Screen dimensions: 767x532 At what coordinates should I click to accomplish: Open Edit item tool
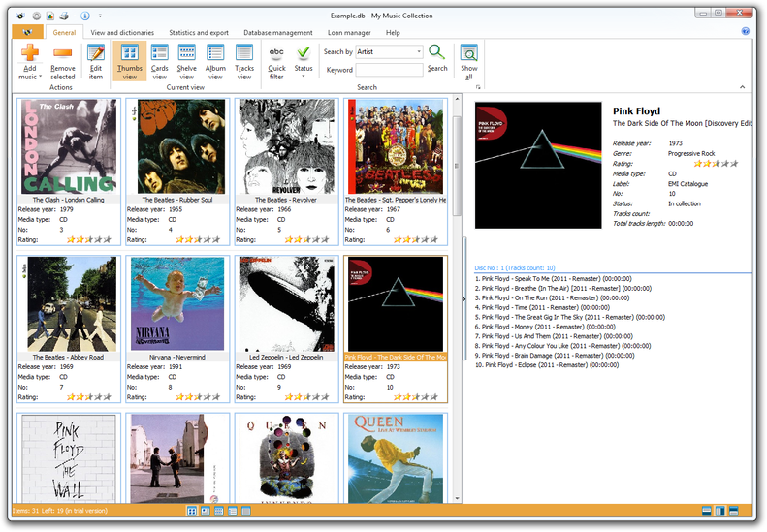(x=95, y=61)
